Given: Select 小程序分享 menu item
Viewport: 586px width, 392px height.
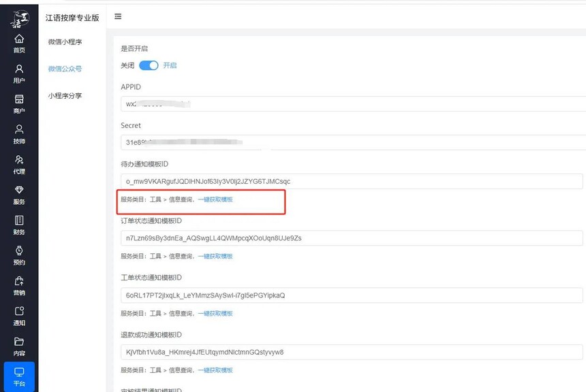Looking at the screenshot, I should (x=65, y=96).
